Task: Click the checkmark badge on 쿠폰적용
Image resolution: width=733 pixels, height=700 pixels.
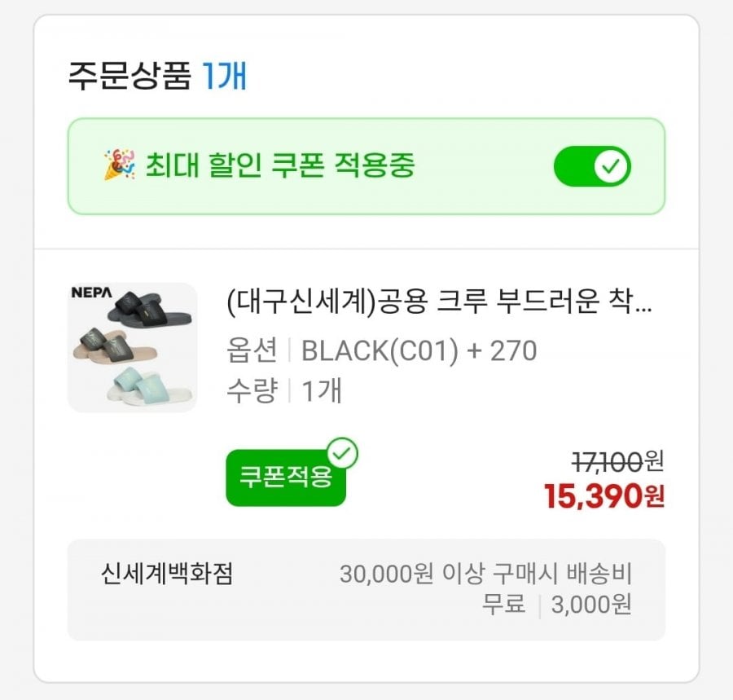Action: (x=343, y=454)
